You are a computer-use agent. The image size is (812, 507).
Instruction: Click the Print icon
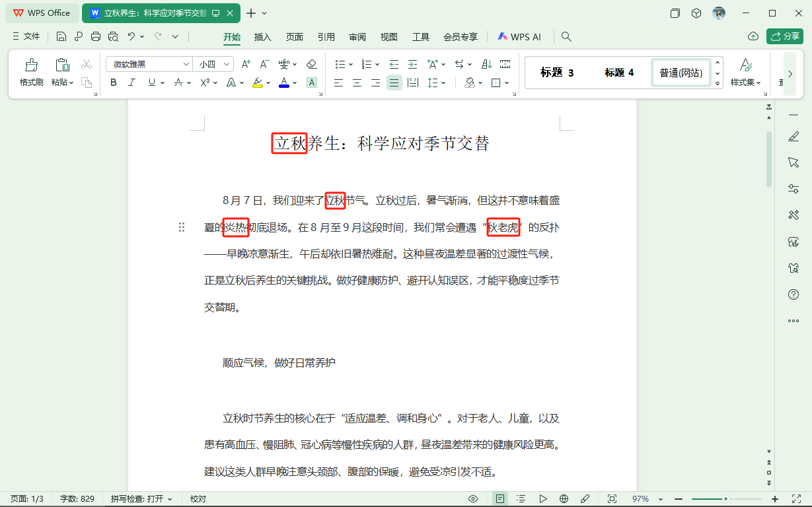[x=96, y=36]
